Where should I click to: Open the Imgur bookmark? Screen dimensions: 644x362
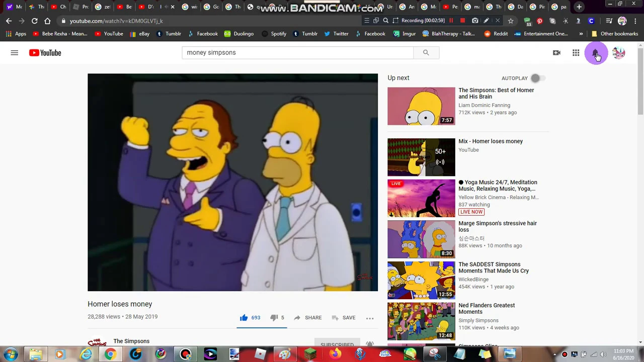405,34
